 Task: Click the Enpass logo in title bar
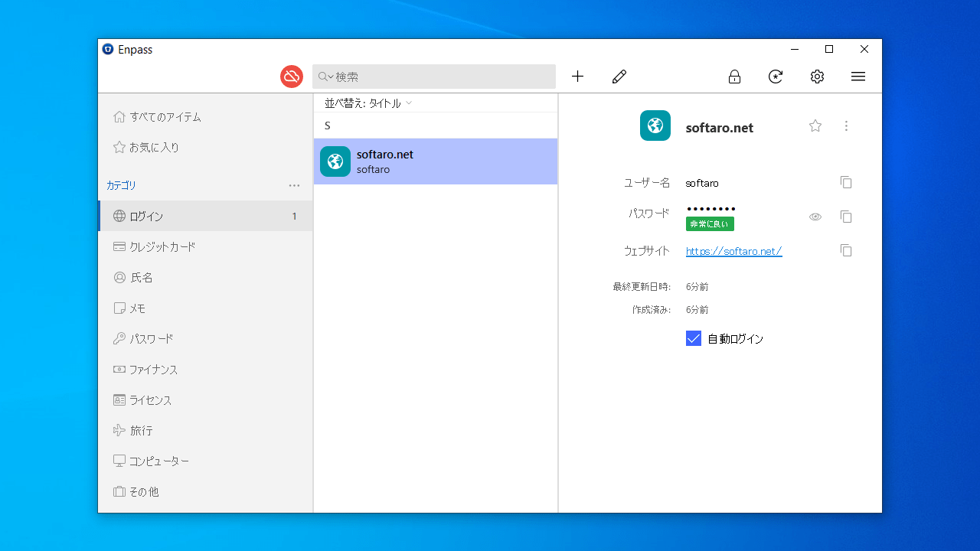pos(108,49)
